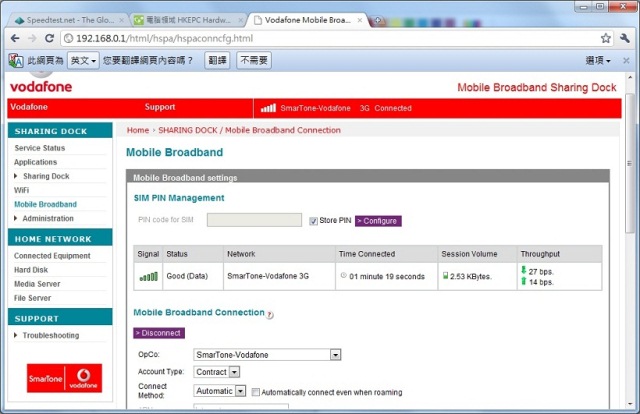
Task: Click the Disconnect button
Action: [159, 333]
